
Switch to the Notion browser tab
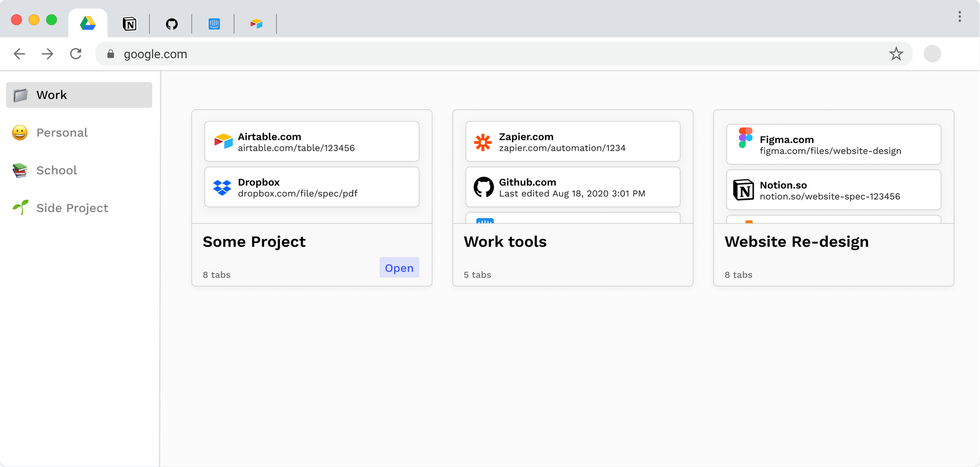pyautogui.click(x=129, y=23)
